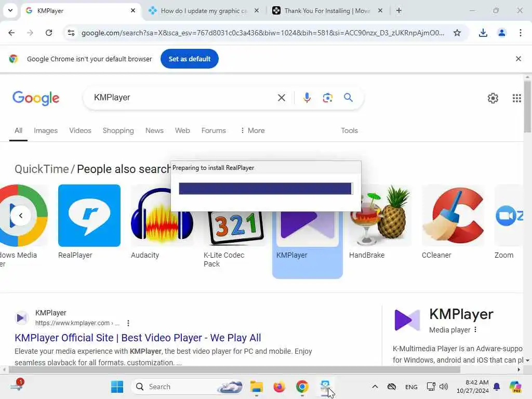Click the back navigation arrow

coord(11,33)
